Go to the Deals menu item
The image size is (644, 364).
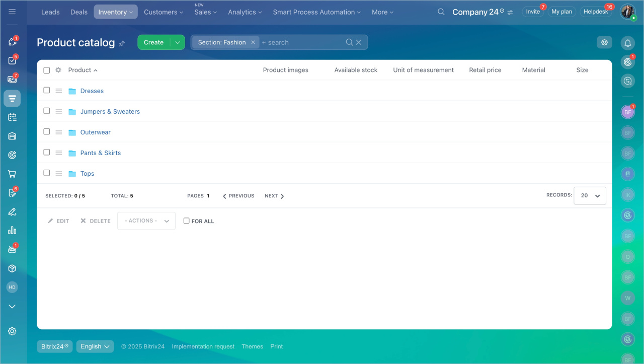(78, 12)
